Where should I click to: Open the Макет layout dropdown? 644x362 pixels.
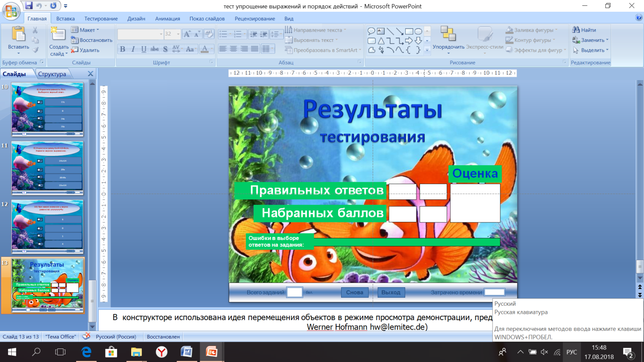(84, 30)
